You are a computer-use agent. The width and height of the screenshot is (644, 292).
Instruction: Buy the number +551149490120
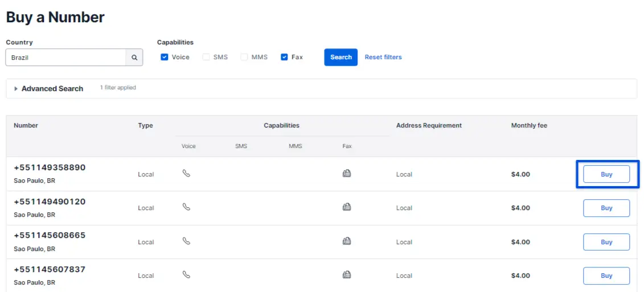[606, 208]
